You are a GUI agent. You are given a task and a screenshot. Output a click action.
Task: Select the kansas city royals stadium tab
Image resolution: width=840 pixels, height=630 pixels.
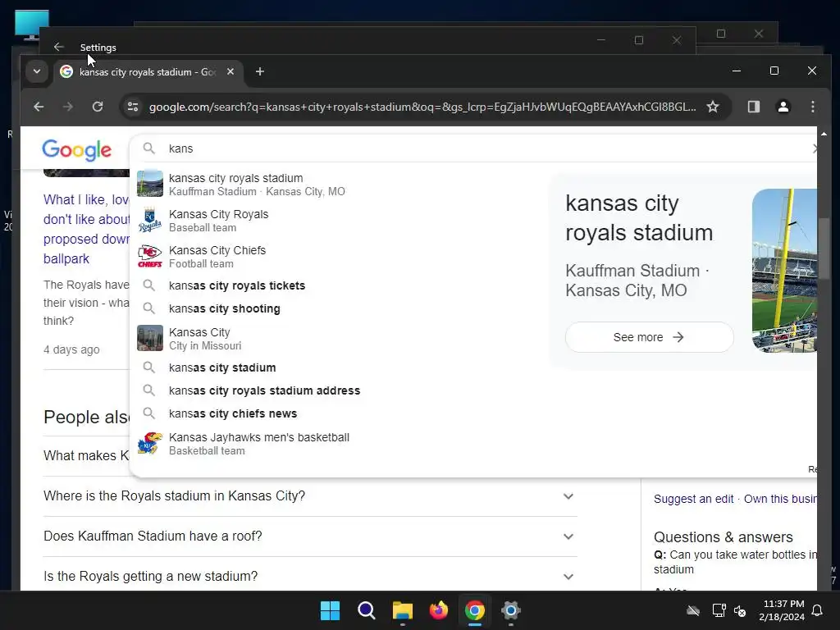[148, 72]
